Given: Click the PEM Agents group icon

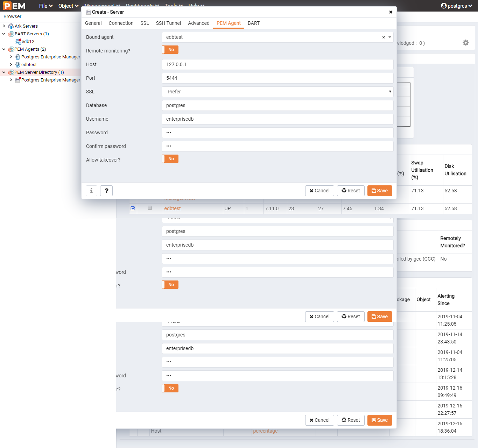Looking at the screenshot, I should (11, 49).
